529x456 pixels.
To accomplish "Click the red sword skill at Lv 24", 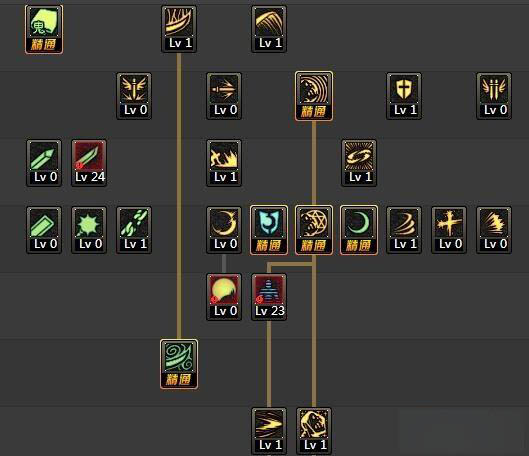I will [x=89, y=163].
